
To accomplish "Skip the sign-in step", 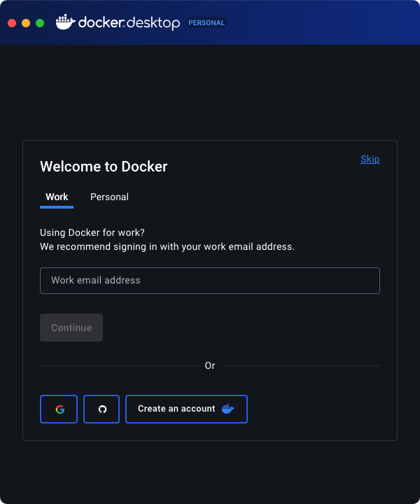I will 370,159.
